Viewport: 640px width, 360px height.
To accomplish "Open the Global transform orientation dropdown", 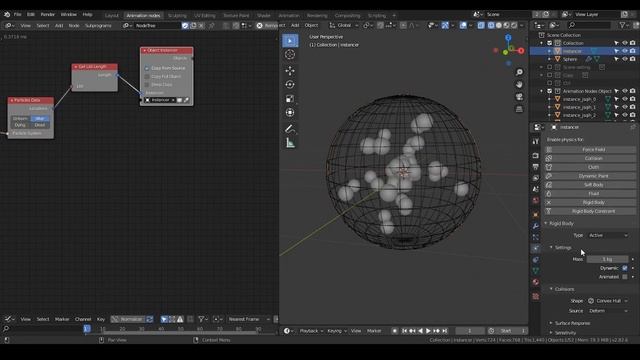I will (x=344, y=25).
